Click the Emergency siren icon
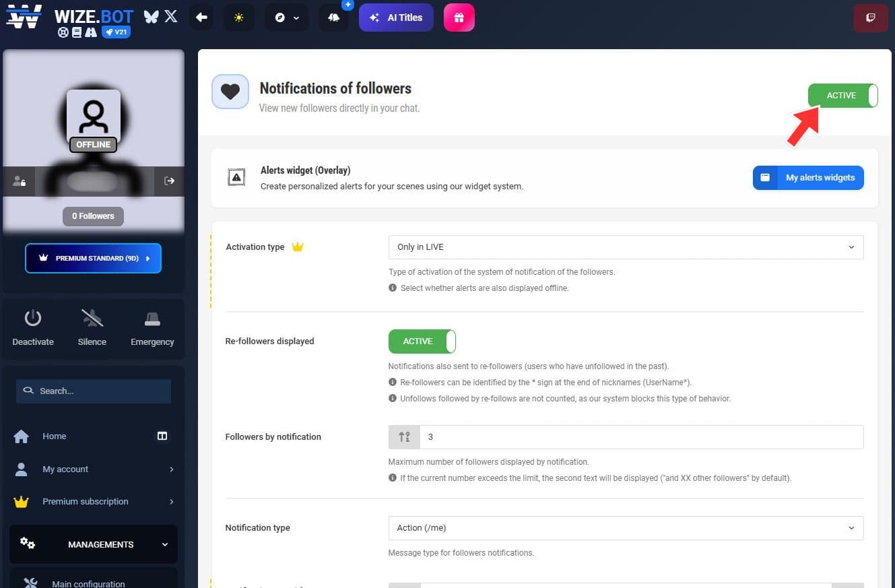 click(x=152, y=319)
